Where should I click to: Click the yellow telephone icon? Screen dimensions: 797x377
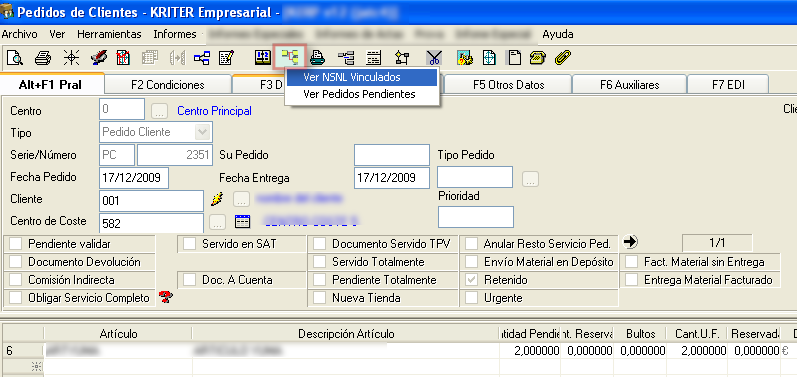coord(538,57)
